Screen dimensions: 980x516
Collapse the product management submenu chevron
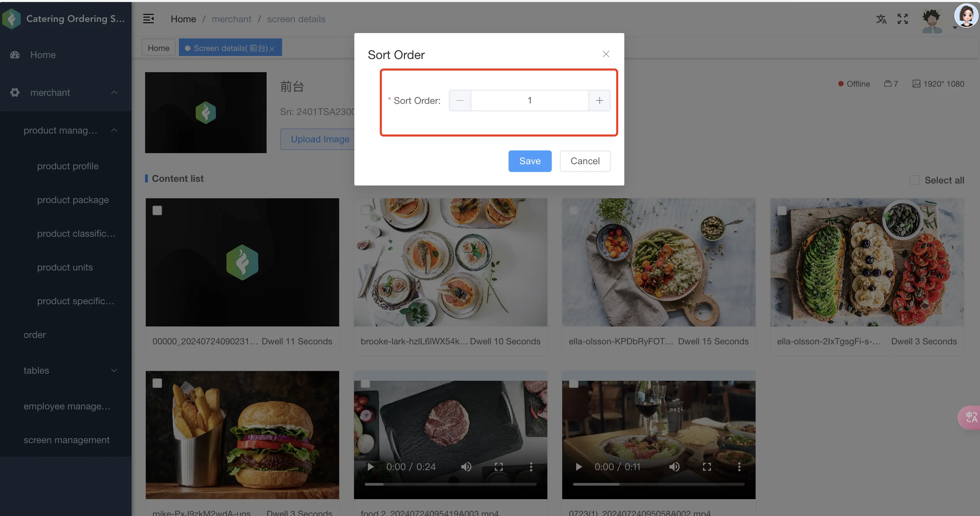114,130
